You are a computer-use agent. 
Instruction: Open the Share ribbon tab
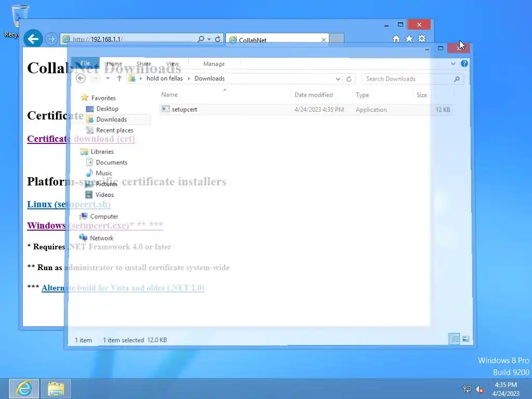coord(143,64)
